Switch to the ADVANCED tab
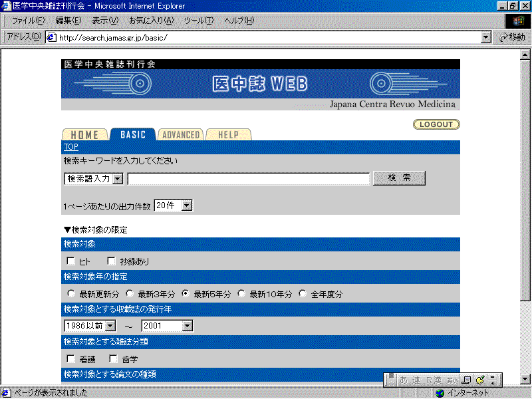This screenshot has width=532, height=399. coord(181,135)
